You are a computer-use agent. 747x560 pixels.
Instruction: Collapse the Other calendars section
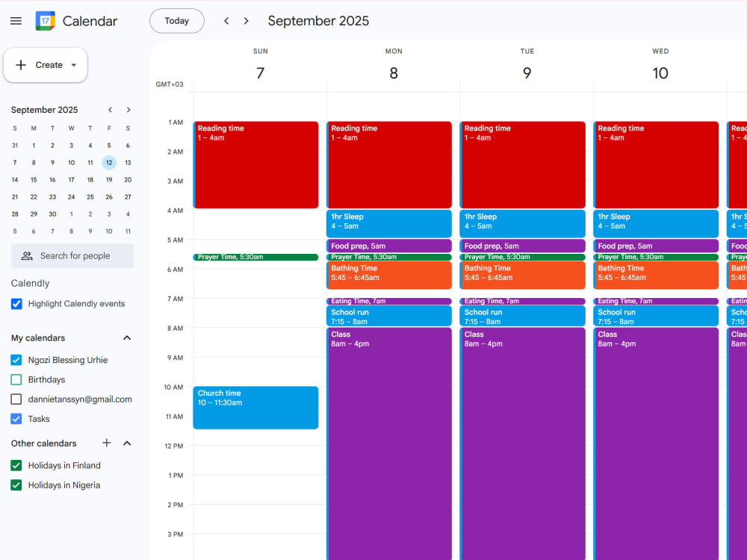tap(127, 443)
